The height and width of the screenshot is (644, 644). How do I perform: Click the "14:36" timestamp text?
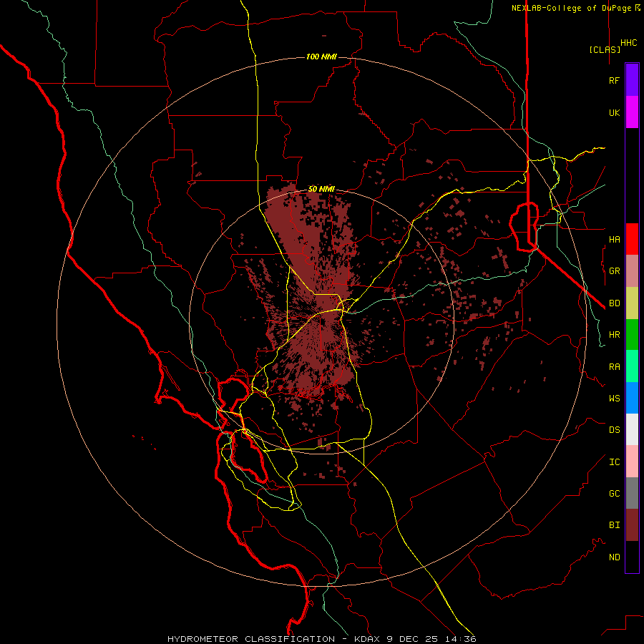pos(459,639)
